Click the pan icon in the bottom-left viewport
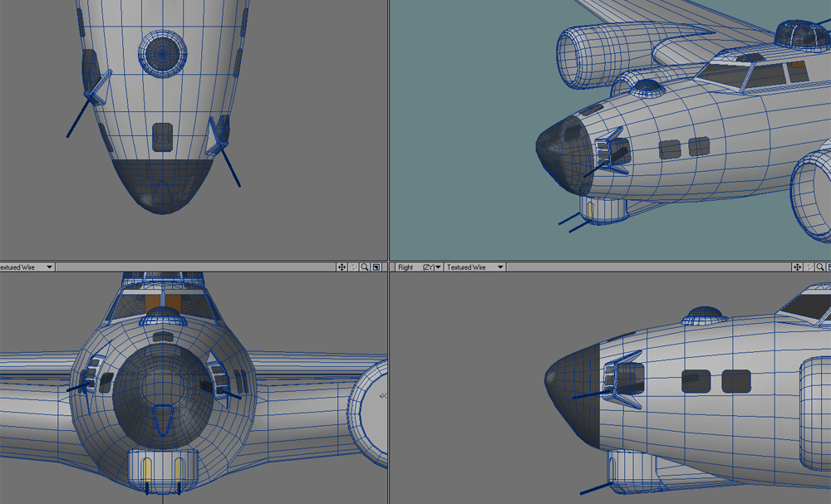The width and height of the screenshot is (831, 504). click(x=342, y=267)
